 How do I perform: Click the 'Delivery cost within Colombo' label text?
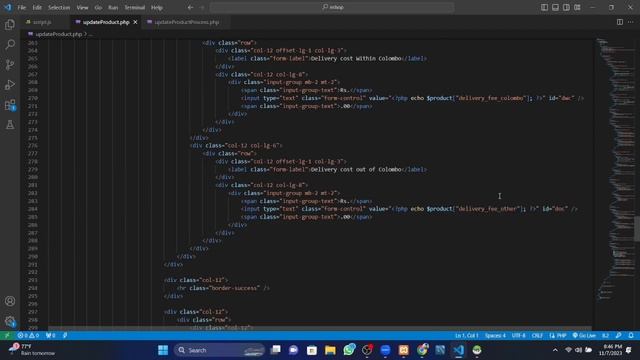point(356,58)
